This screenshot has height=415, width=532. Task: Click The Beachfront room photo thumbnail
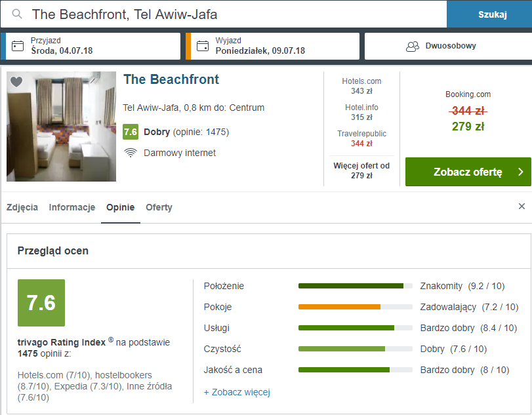61,127
